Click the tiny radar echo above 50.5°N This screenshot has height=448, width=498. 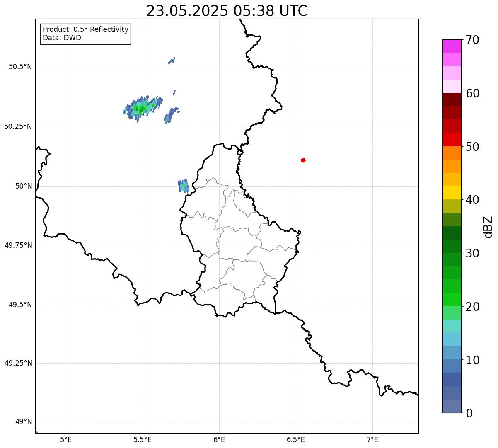(x=172, y=61)
